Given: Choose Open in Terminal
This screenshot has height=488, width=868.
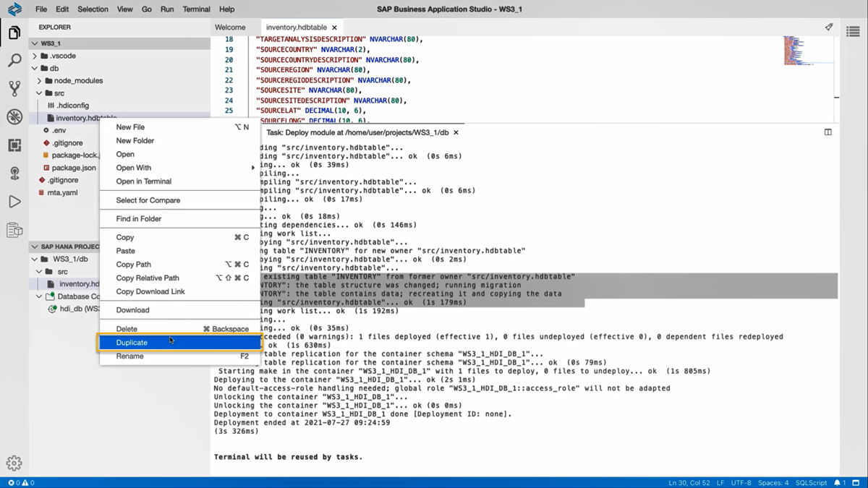Looking at the screenshot, I should coord(179,181).
